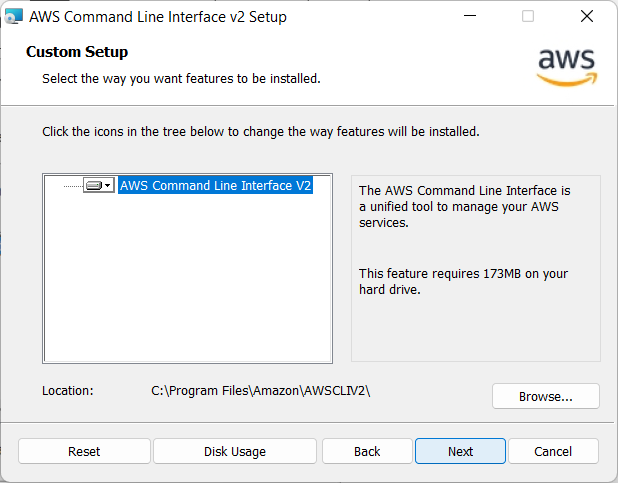Select the AWS Command Line Interface V2 tree item
618x483 pixels.
216,186
